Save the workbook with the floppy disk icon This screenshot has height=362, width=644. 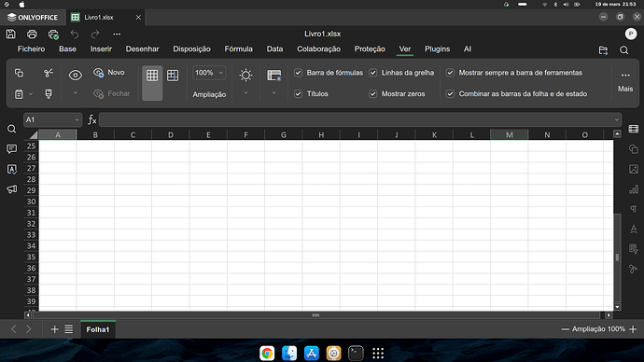pyautogui.click(x=10, y=35)
